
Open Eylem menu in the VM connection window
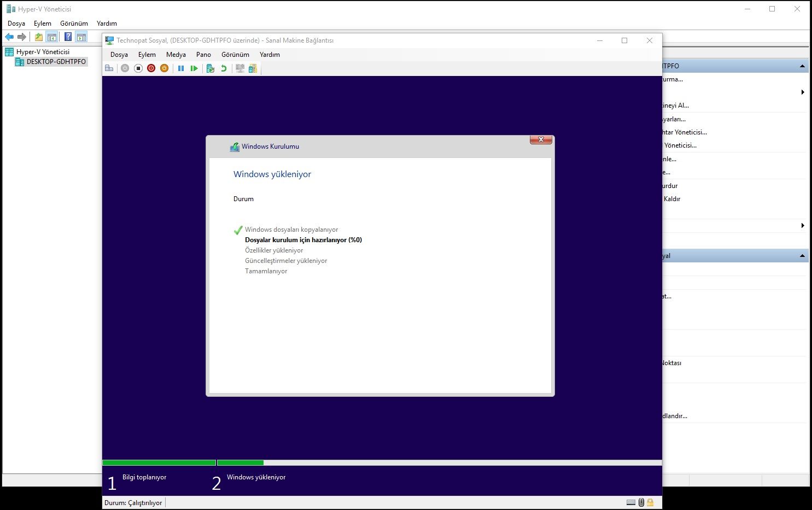[x=147, y=55]
